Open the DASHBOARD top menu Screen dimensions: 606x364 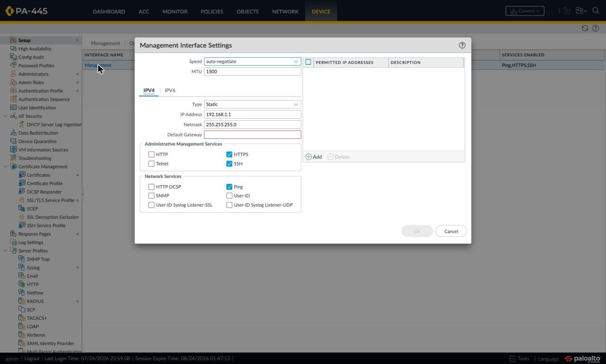(x=109, y=11)
